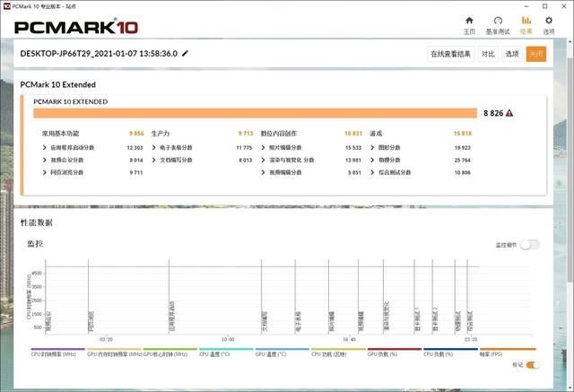
Task: Click the overall score 8 826
Action: click(x=493, y=113)
